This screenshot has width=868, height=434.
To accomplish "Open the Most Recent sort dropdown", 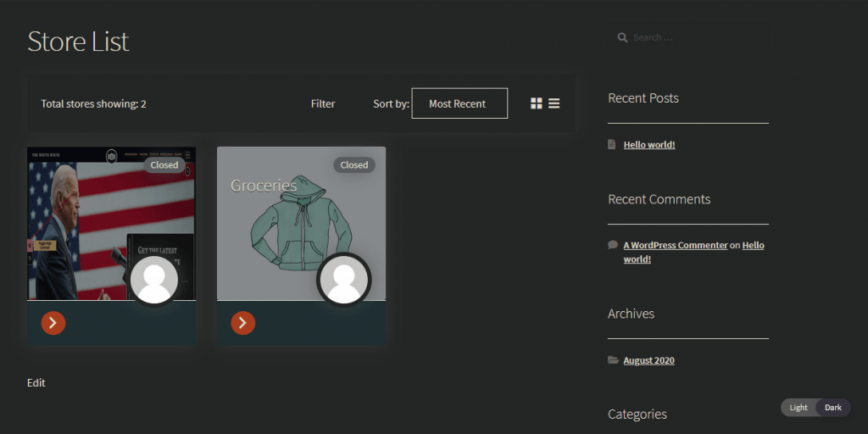I will (x=459, y=103).
